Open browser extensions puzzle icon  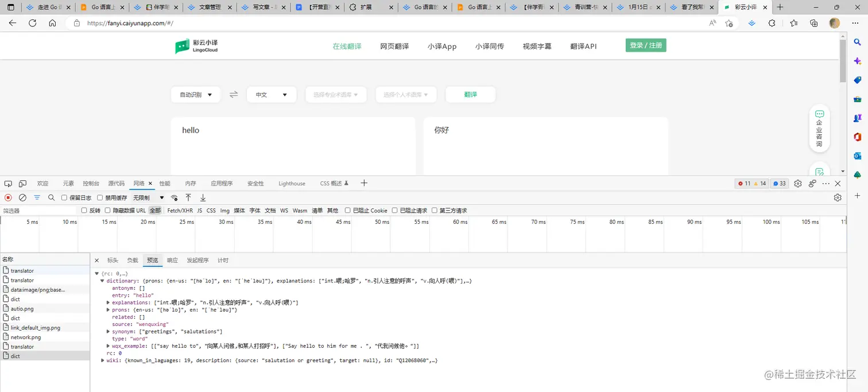click(772, 23)
